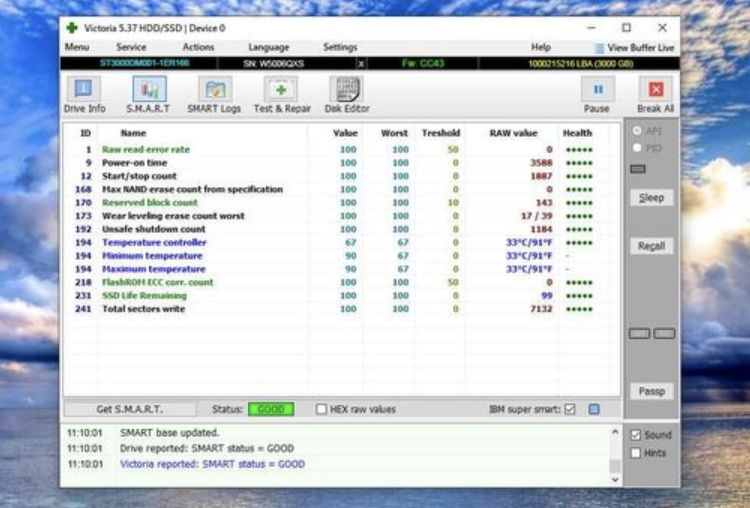Click the raw value 3588
The image size is (750, 508).
(x=541, y=163)
